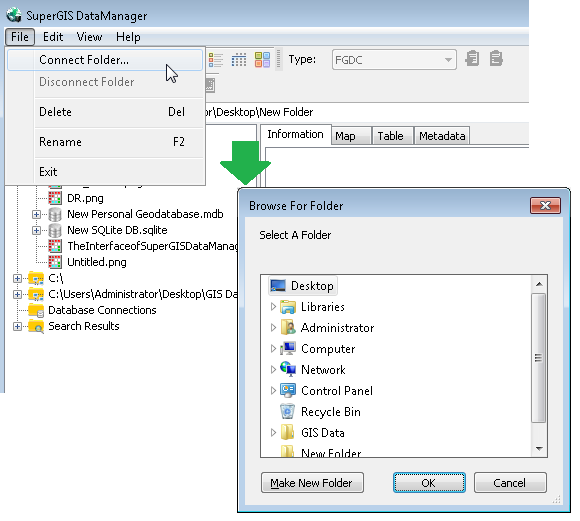The width and height of the screenshot is (580, 521).
Task: Expand GIS Data in Browse For Folder
Action: click(273, 433)
